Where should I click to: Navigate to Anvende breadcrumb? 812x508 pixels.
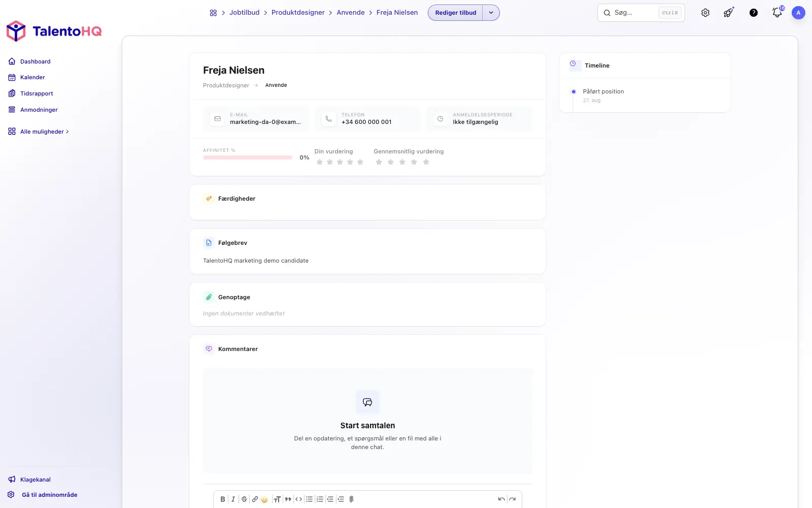(x=351, y=13)
